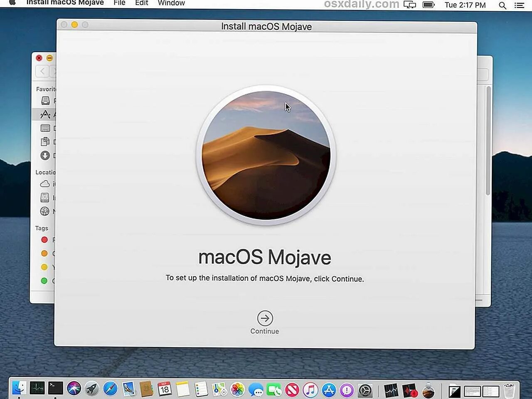This screenshot has width=532, height=399.
Task: Launch Activity Monitor from the Dock
Action: click(37, 389)
